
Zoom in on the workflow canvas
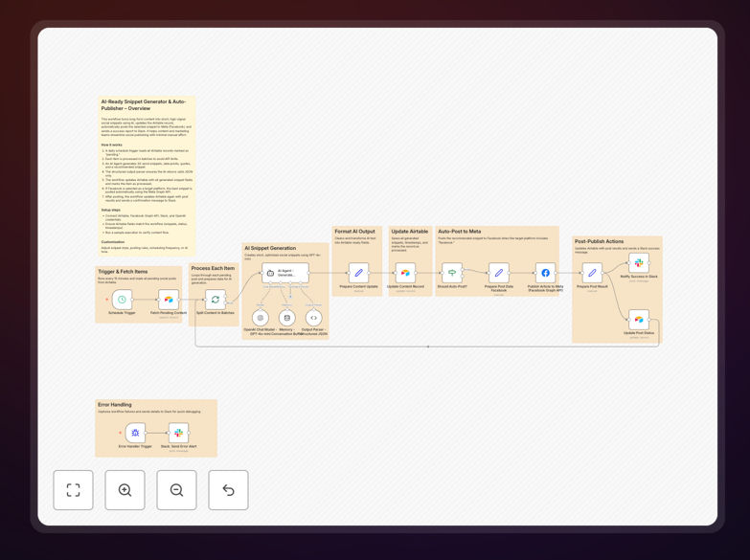tap(125, 490)
